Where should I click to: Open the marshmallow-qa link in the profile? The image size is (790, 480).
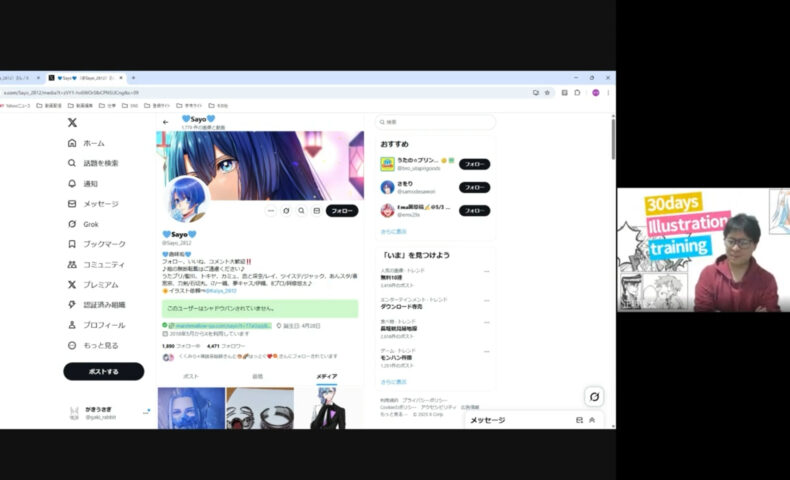pyautogui.click(x=221, y=325)
